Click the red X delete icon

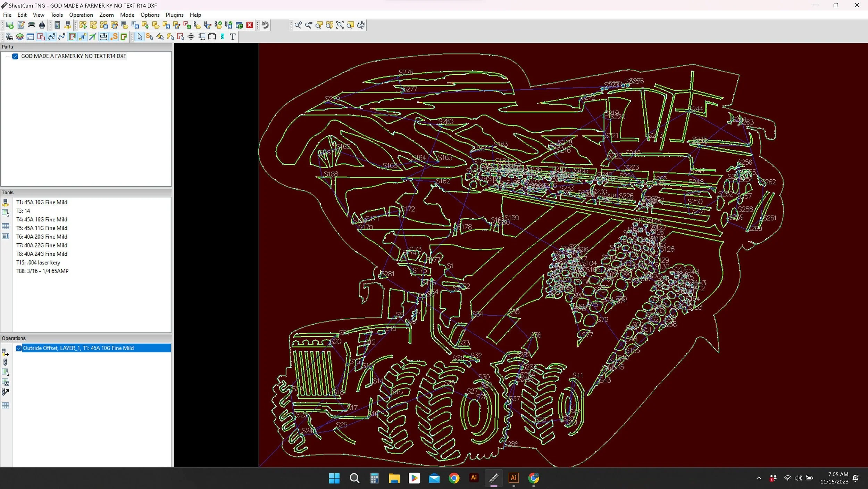249,25
